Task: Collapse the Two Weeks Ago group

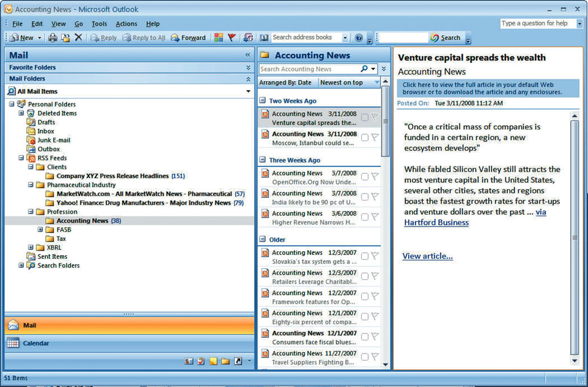Action: [x=263, y=101]
